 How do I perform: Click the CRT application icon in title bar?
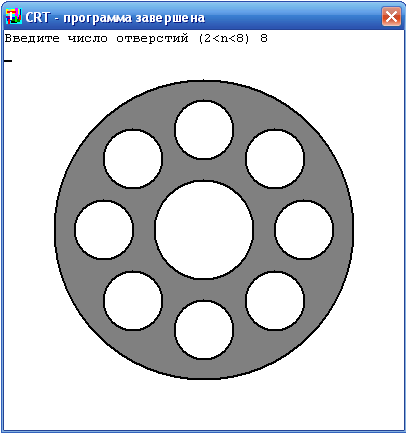coord(14,16)
